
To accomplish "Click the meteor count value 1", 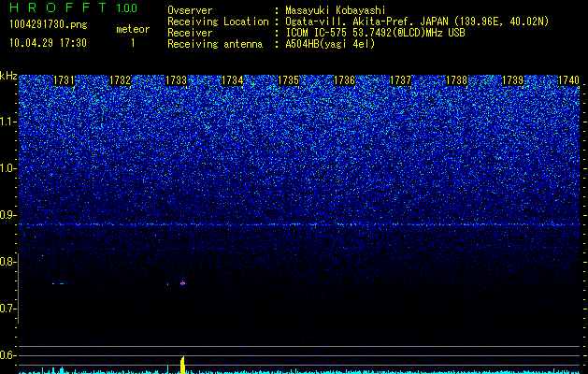I will (x=133, y=43).
